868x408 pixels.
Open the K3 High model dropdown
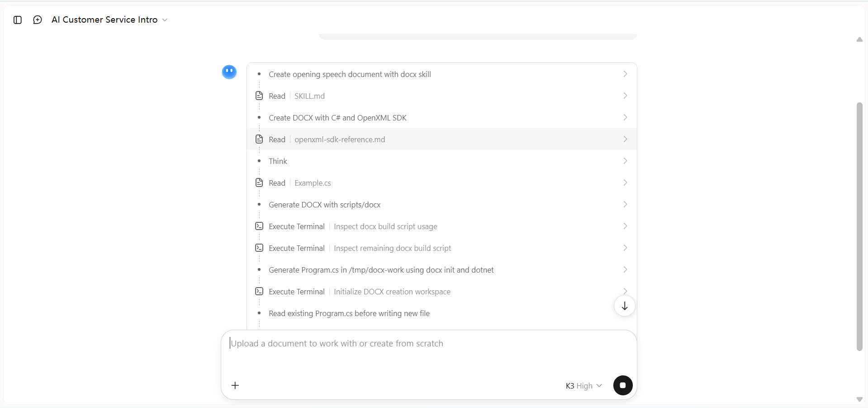[583, 386]
